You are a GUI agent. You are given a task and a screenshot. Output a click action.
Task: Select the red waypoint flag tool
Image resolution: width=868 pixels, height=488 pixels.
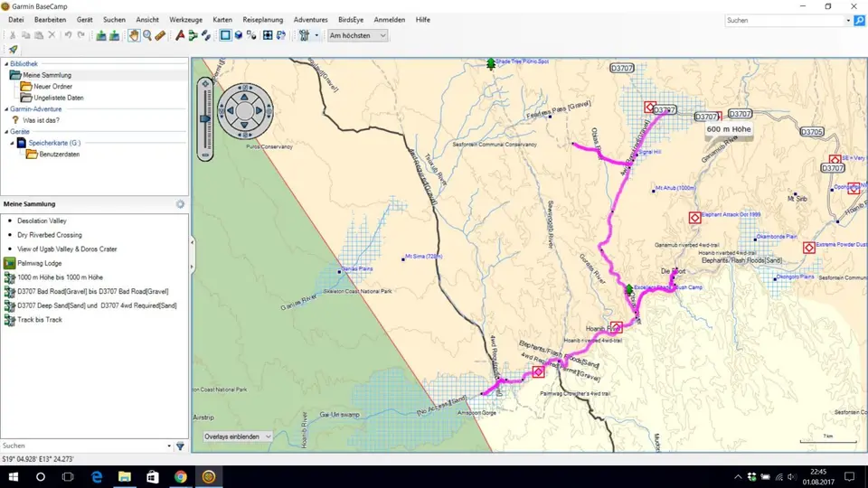coord(180,35)
